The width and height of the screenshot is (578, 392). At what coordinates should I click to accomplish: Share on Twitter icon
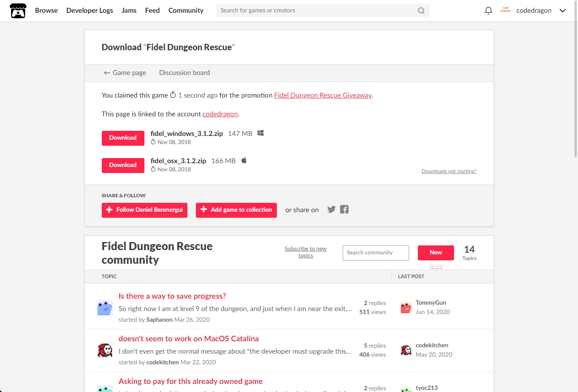coord(331,209)
